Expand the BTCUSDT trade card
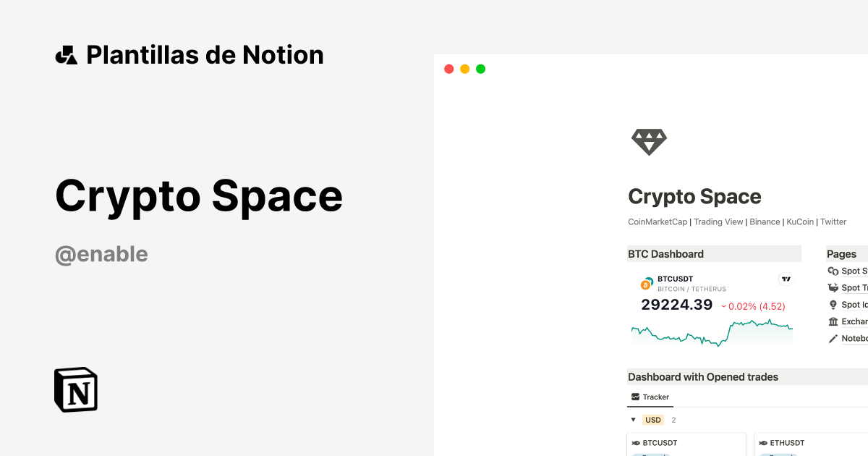This screenshot has width=868, height=456. coord(661,443)
